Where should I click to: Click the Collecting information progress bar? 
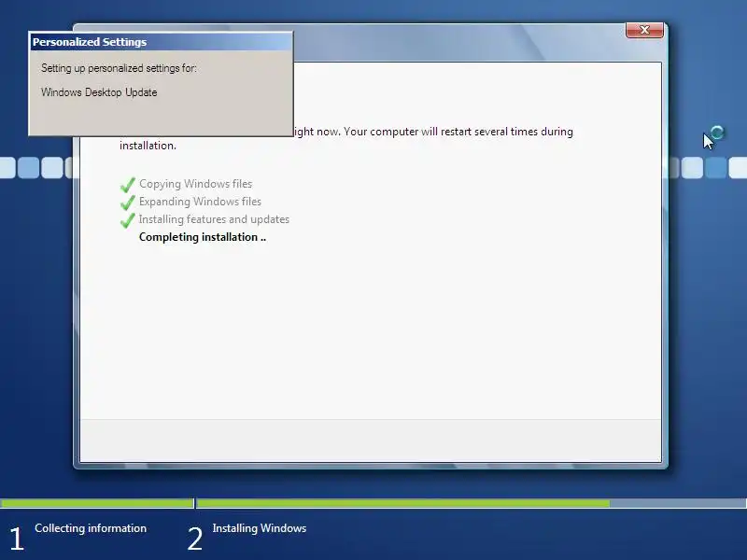click(x=97, y=503)
